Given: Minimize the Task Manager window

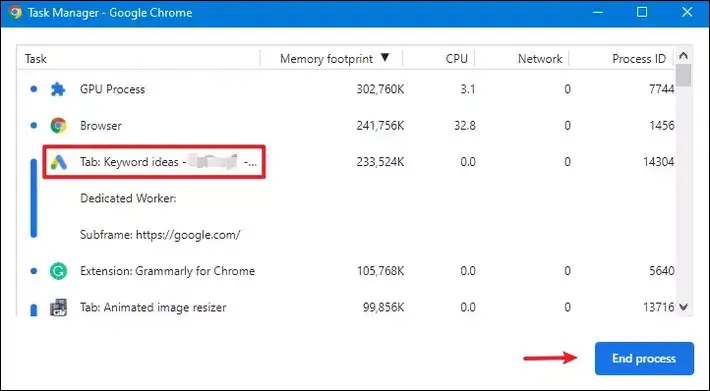Looking at the screenshot, I should point(598,12).
